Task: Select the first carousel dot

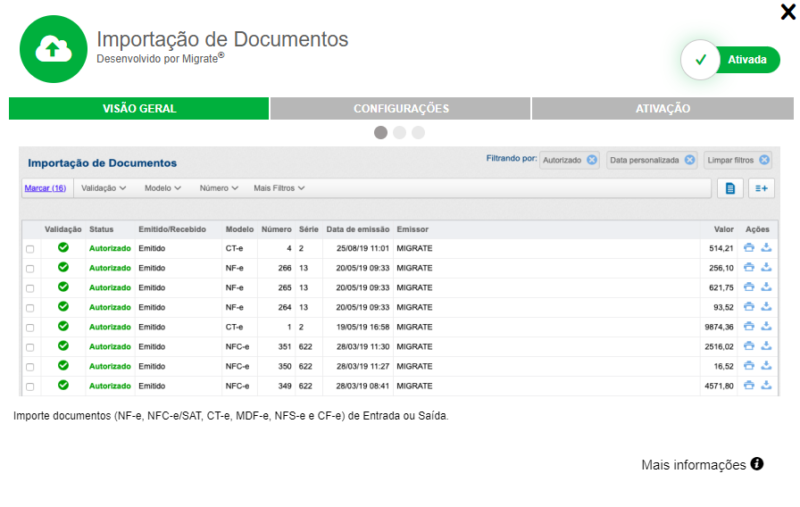Action: (381, 133)
